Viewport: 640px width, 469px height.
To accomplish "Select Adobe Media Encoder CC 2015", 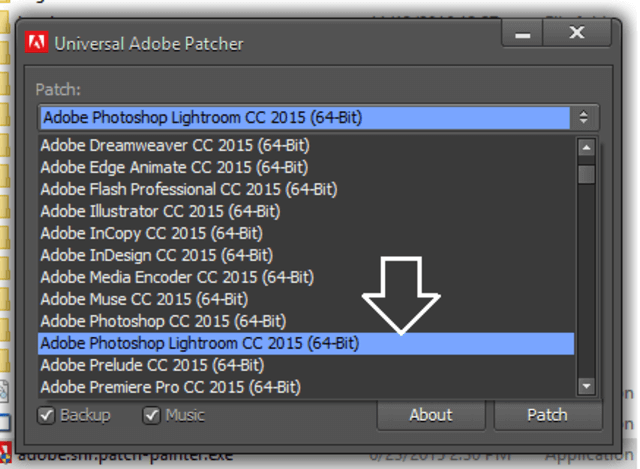I will point(177,277).
